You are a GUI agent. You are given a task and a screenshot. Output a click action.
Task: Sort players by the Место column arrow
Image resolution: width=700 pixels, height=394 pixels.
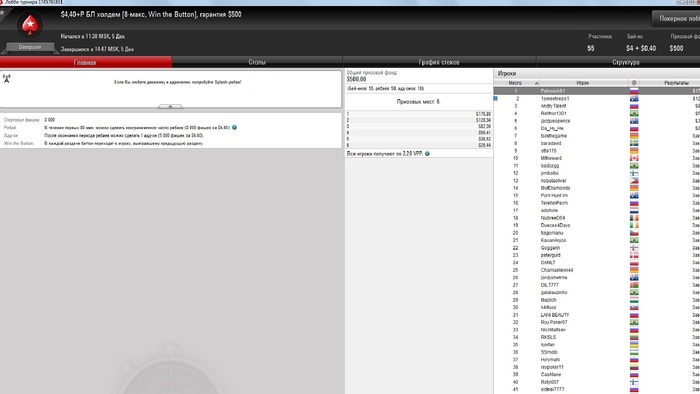coord(537,83)
